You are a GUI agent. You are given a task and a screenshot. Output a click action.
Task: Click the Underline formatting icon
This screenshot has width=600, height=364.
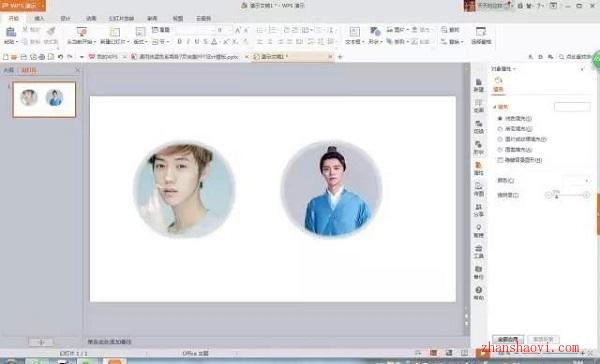click(x=197, y=41)
